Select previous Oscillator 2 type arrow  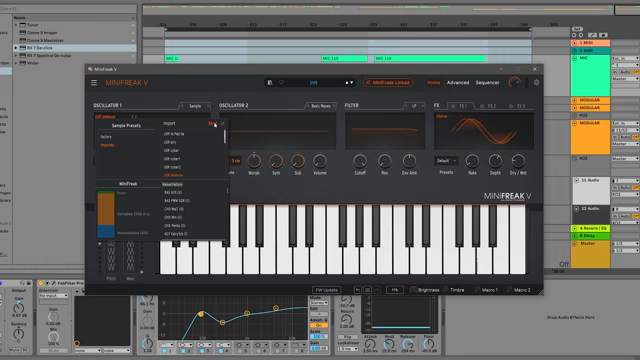(308, 106)
